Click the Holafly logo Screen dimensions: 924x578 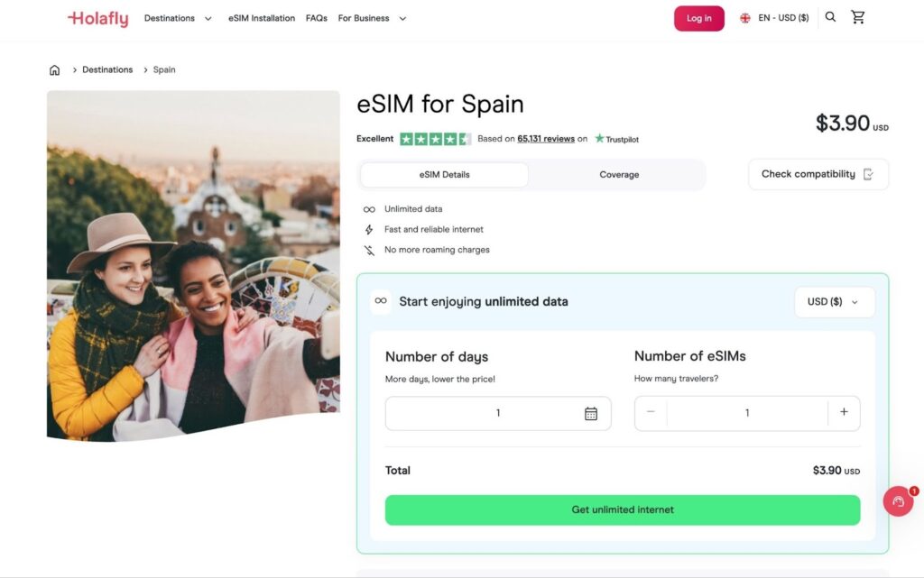click(x=97, y=19)
